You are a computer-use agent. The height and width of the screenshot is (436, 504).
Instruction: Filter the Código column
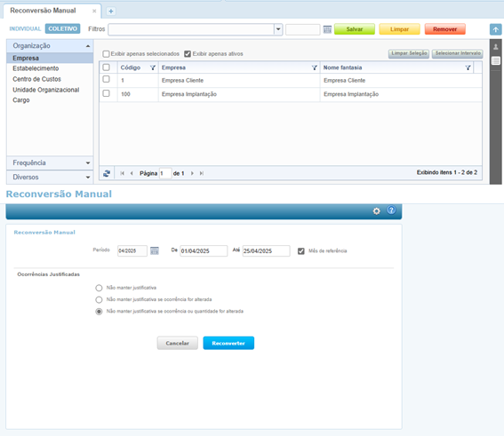click(153, 67)
